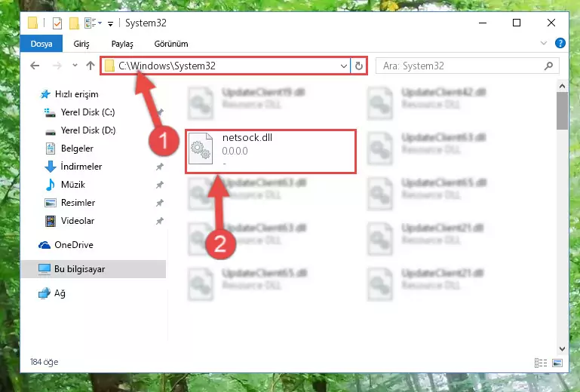Image resolution: width=580 pixels, height=392 pixels.
Task: Expand the ribbon with the chevron
Action: 543,43
